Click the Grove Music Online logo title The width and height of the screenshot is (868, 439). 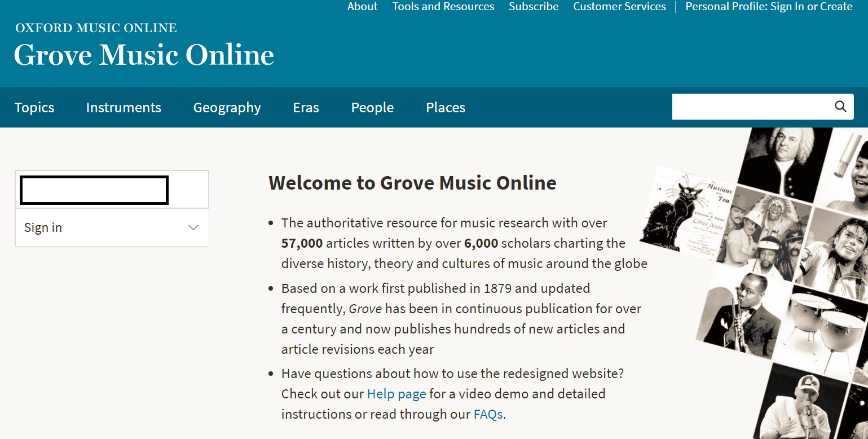144,55
